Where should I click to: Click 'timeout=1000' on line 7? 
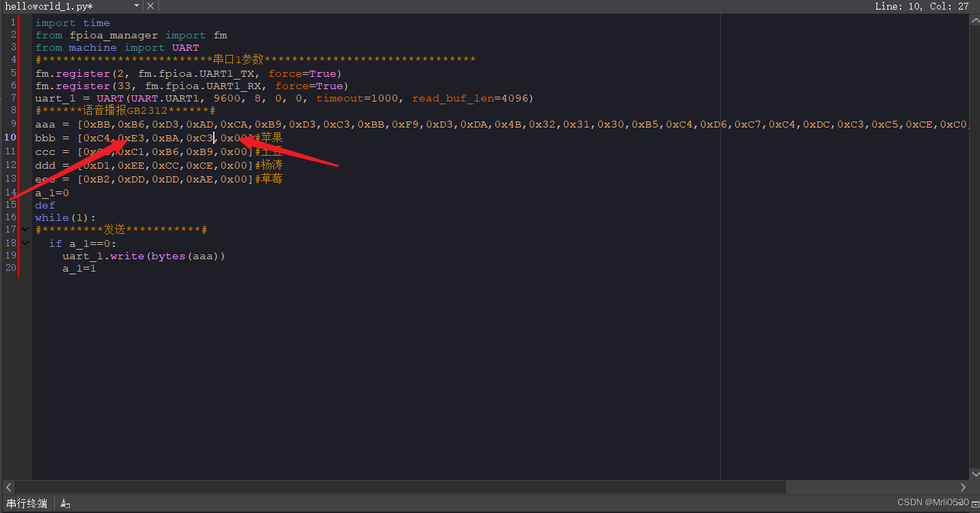coord(357,98)
